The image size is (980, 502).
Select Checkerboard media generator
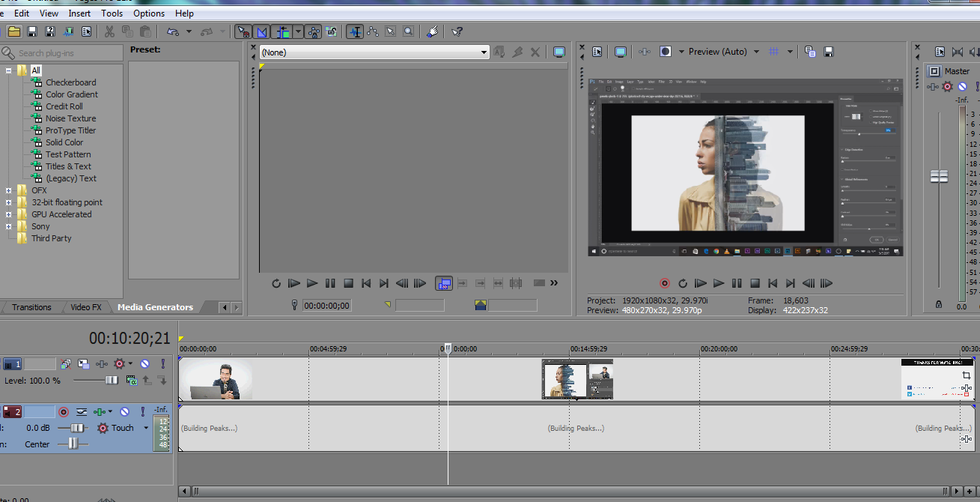[x=70, y=82]
